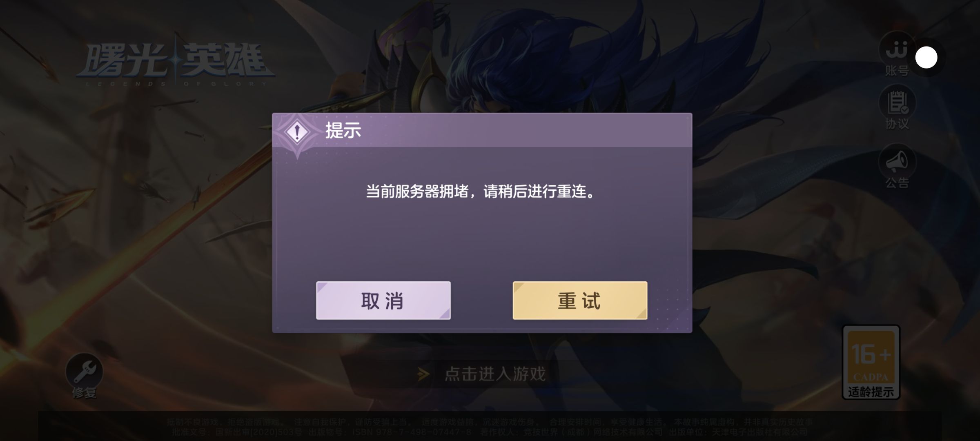
Task: Click the 抵制不良游戏 health advisory footer line
Action: pos(490,421)
